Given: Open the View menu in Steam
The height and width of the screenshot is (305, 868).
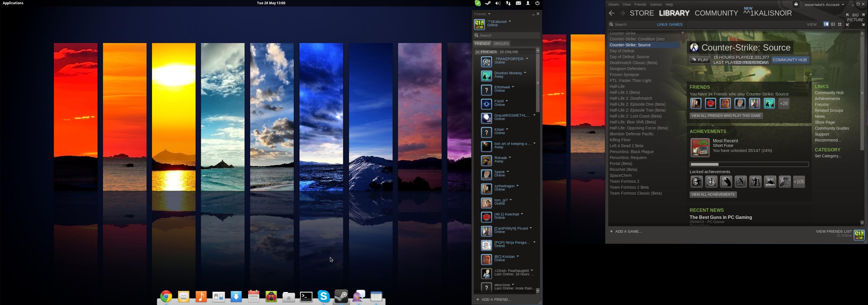Looking at the screenshot, I should click(626, 5).
